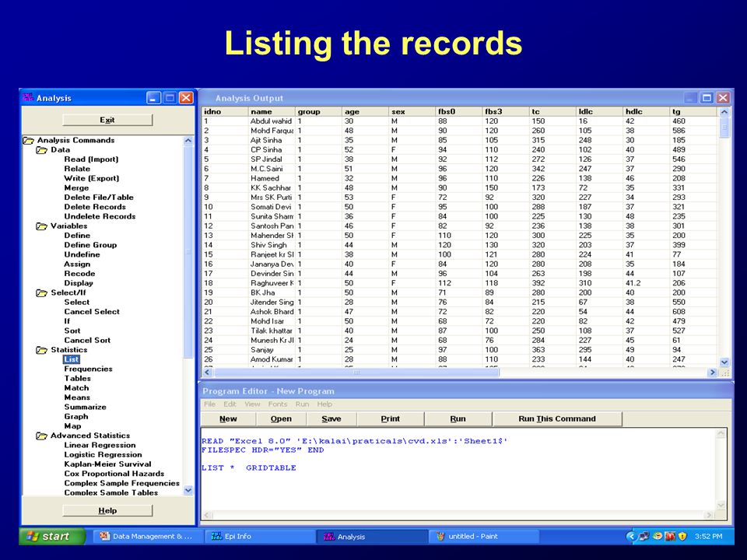Select the Linear Regression command
Screen dimensions: 747x560
pos(100,445)
